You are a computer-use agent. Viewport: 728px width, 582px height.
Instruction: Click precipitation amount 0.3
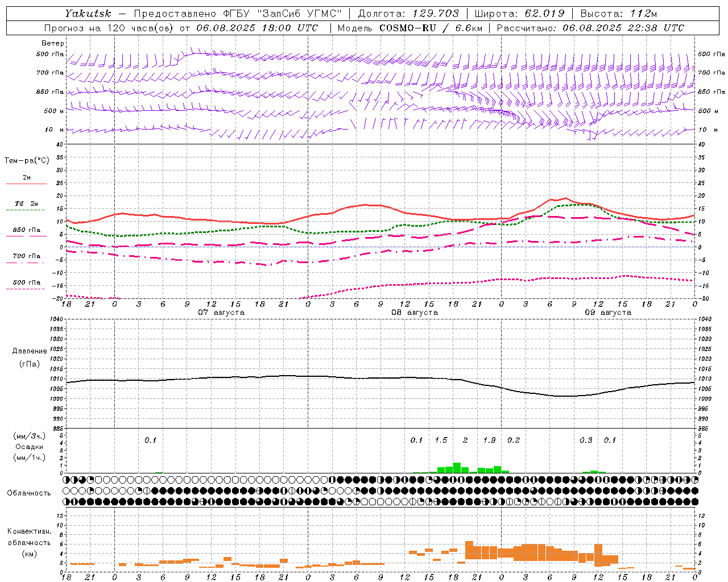(x=586, y=440)
